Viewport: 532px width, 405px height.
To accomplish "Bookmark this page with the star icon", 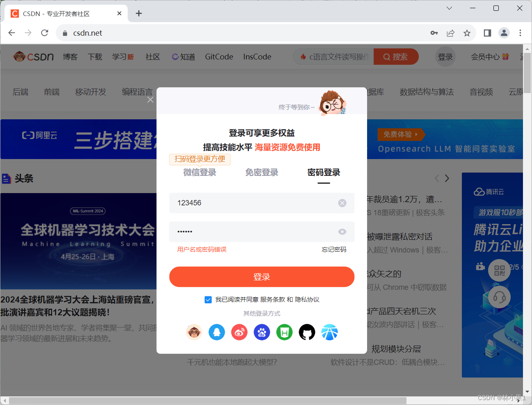I will 467,33.
